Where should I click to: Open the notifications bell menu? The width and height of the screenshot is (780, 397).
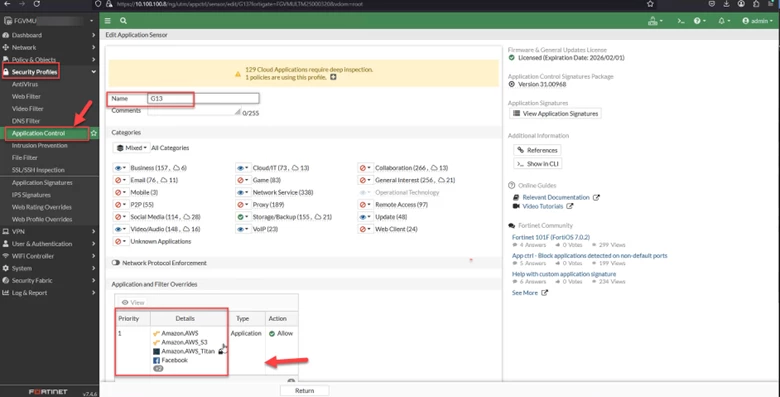(724, 21)
